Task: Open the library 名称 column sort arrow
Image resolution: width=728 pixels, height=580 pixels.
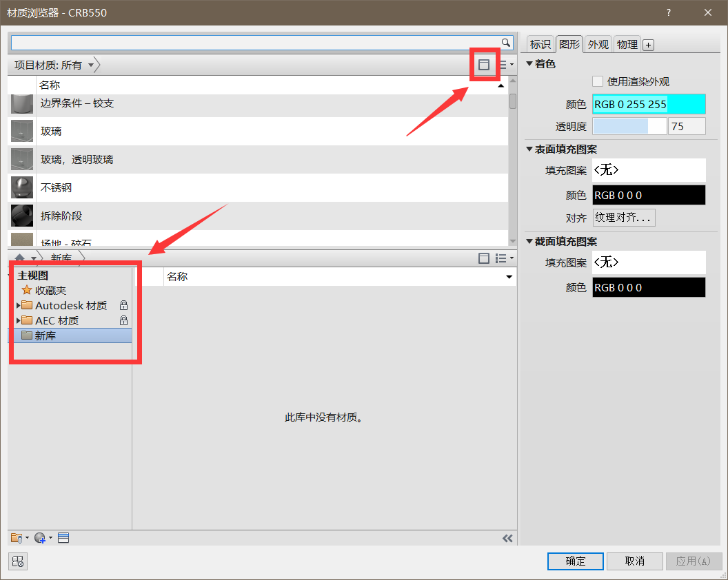Action: coord(509,277)
